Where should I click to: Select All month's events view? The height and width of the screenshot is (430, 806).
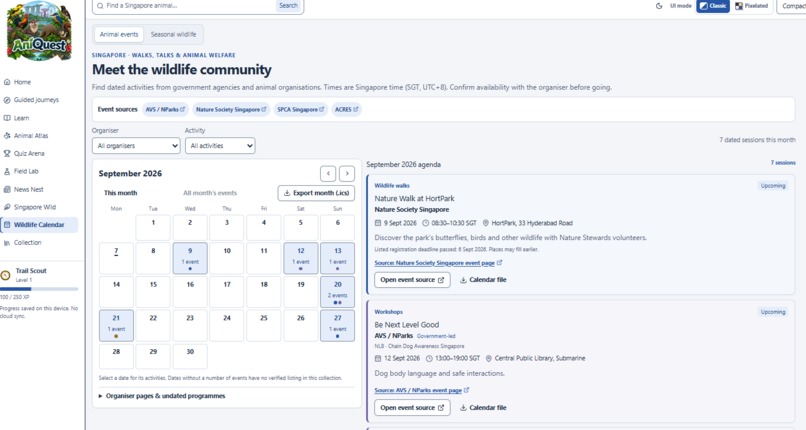[x=210, y=193]
